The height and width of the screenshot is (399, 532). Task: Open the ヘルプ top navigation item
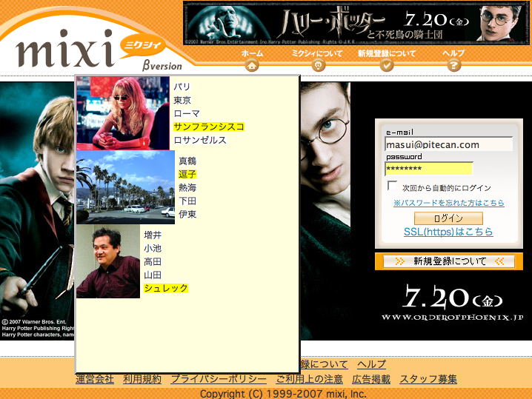tap(453, 53)
